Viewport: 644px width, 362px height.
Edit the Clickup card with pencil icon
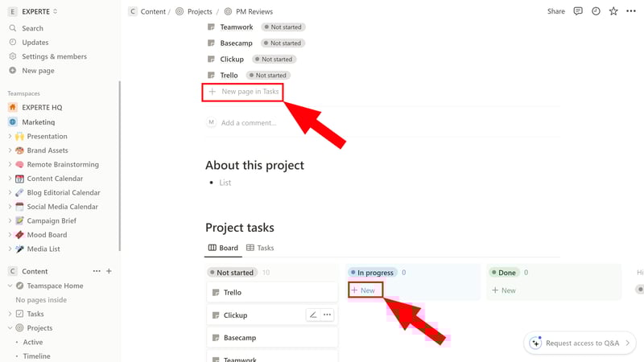[x=313, y=315]
